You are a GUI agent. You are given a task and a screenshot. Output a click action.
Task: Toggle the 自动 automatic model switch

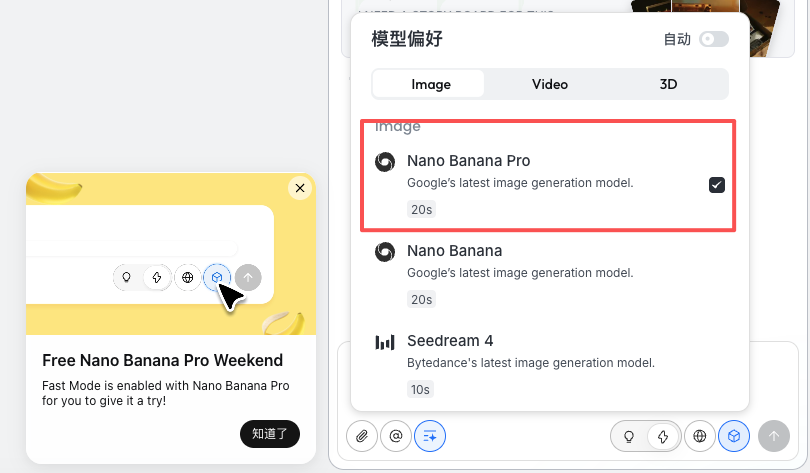coord(714,39)
